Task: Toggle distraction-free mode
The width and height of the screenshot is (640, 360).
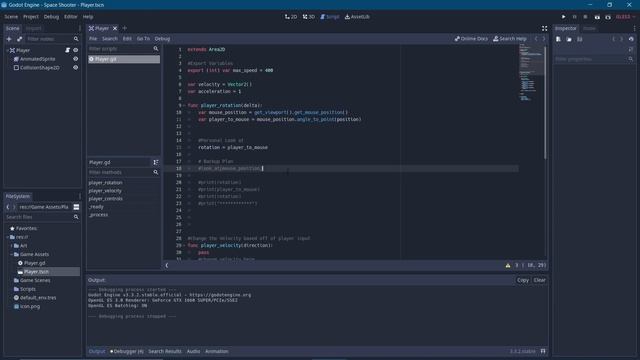Action: pos(544,28)
